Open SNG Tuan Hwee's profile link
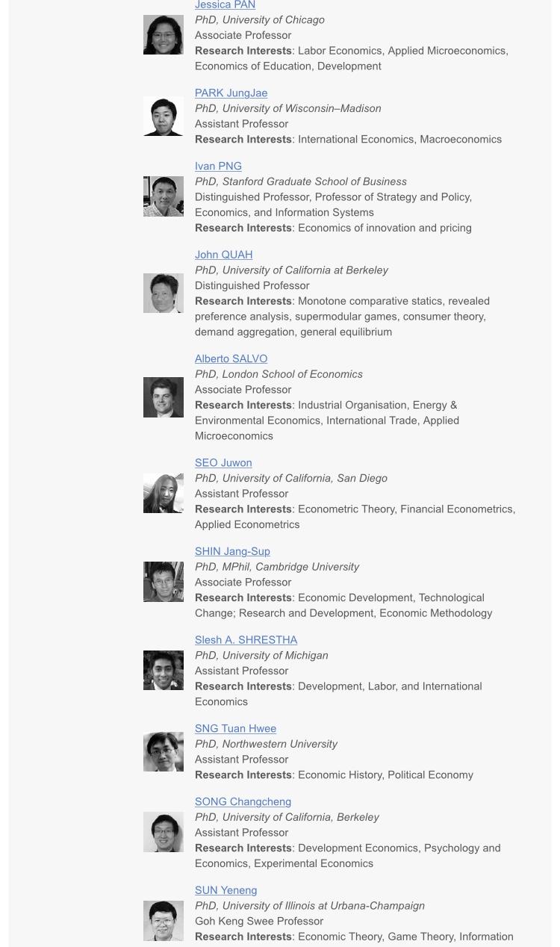Screen dimensions: 560x947 click(x=235, y=729)
